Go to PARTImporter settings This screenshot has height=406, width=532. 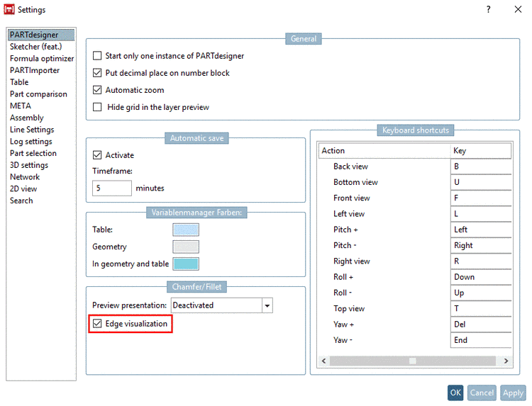41,70
